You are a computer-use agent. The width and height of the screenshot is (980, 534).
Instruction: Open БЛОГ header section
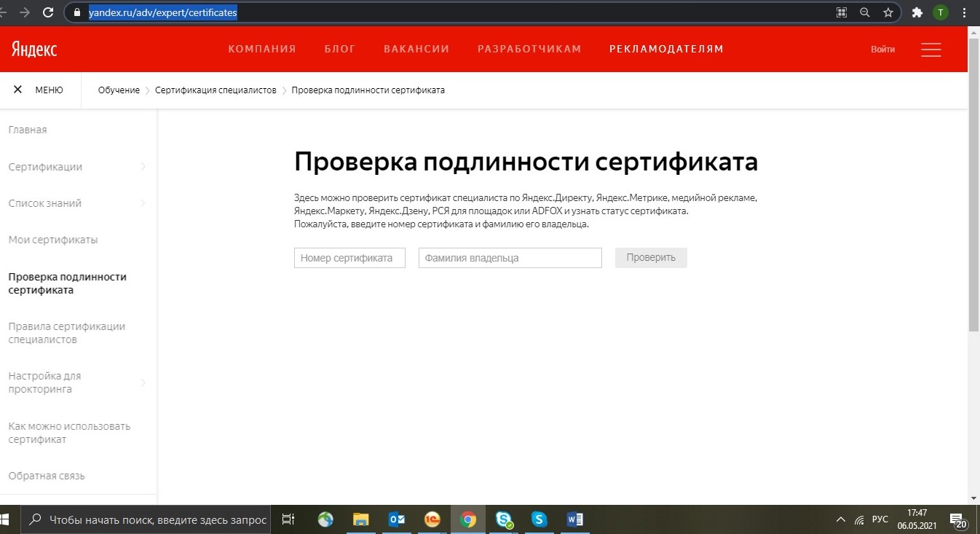click(x=340, y=49)
